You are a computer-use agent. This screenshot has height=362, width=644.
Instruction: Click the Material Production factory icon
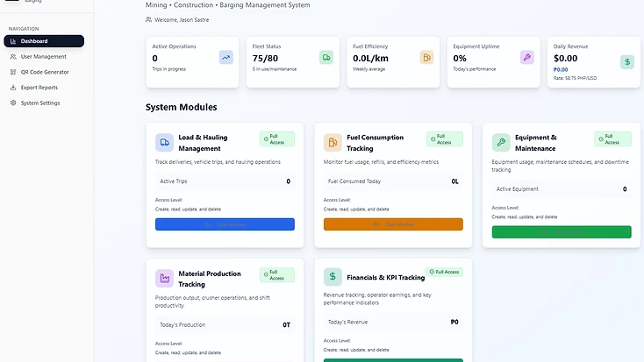(164, 278)
